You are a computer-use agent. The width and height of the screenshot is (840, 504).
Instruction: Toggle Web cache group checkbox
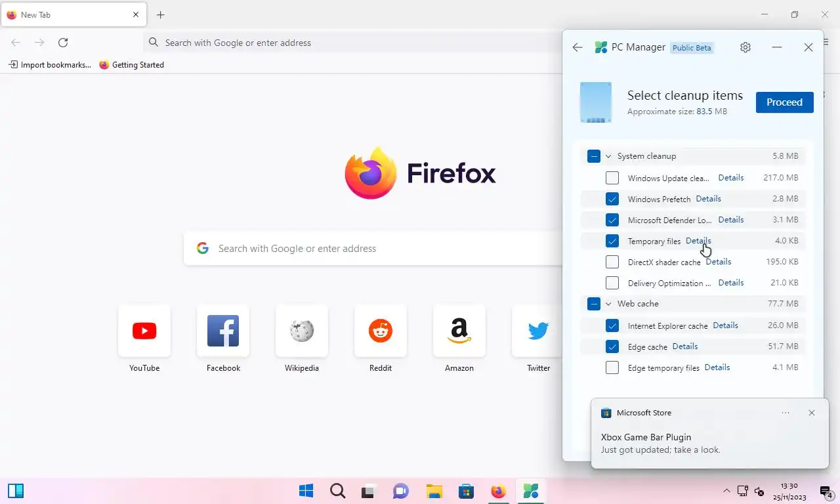pos(593,304)
